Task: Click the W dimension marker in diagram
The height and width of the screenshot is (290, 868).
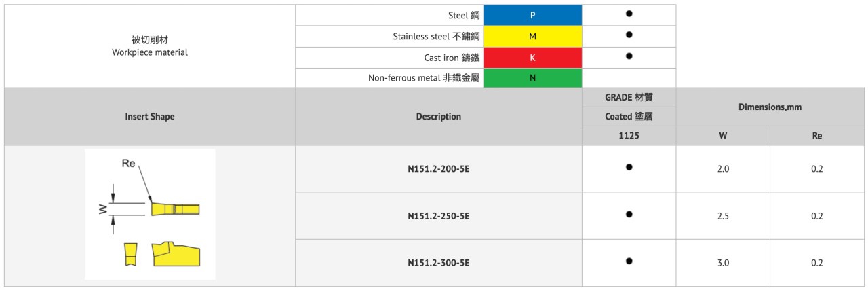Action: (x=102, y=209)
